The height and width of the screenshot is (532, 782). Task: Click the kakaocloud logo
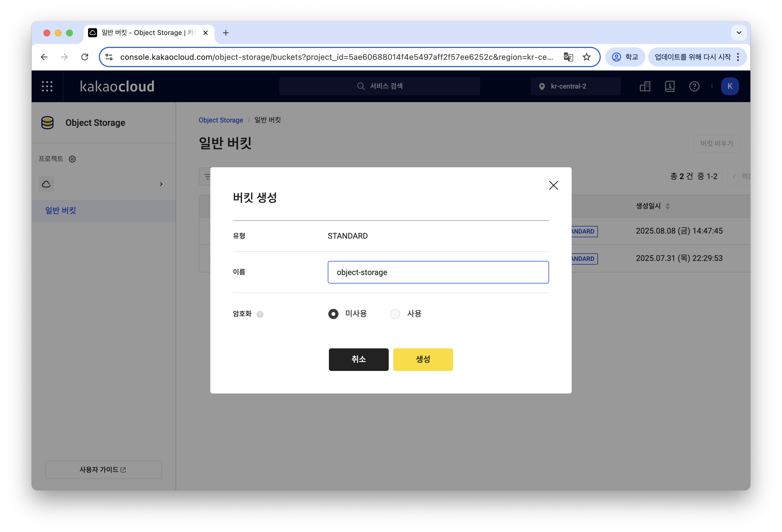(117, 86)
